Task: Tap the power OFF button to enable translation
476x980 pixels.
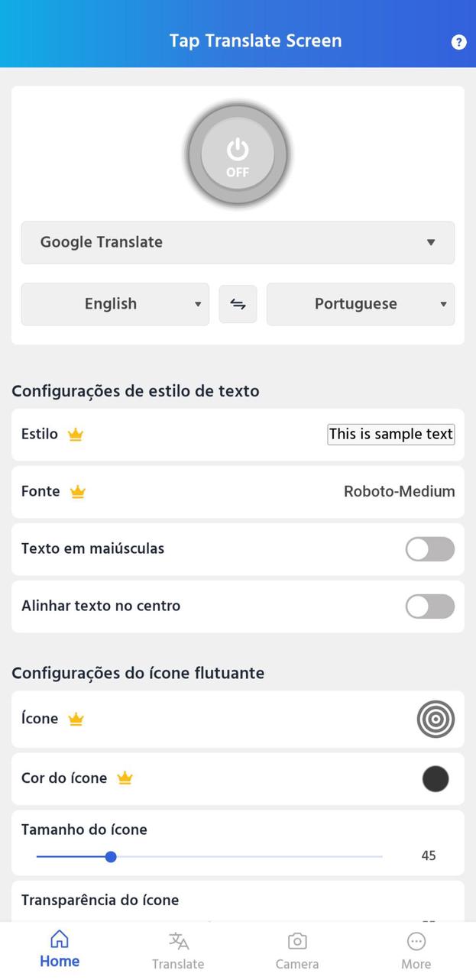Action: tap(237, 153)
